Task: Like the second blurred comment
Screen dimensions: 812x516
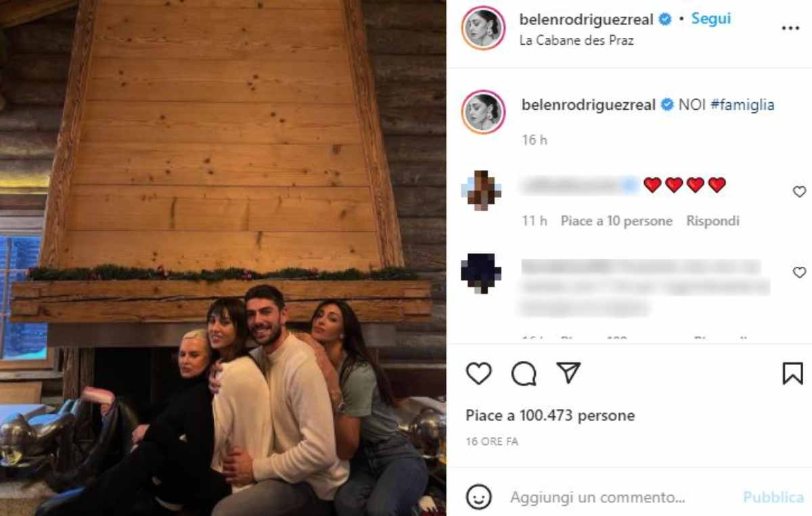Action: 798,271
